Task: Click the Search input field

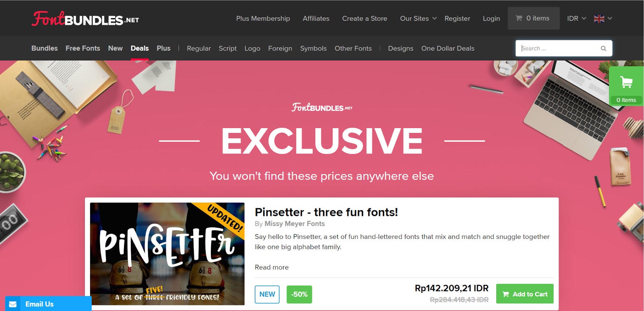Action: click(x=559, y=48)
